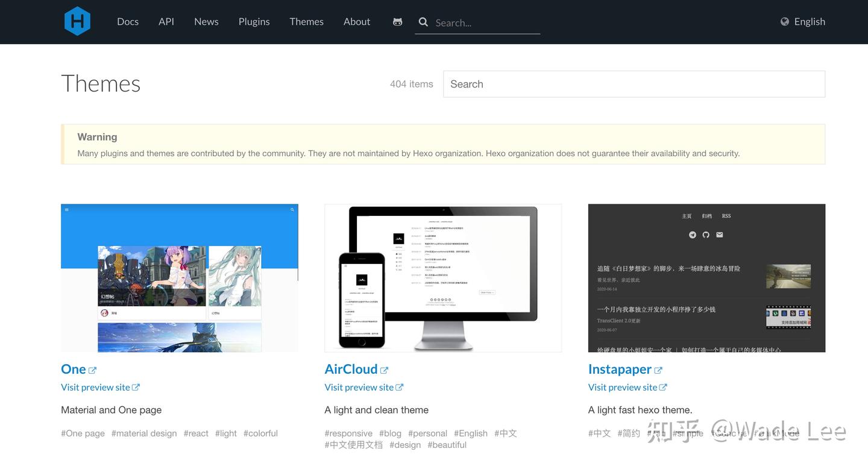Click the themes Search input field
Screen dimensions: 868x466
pos(633,84)
